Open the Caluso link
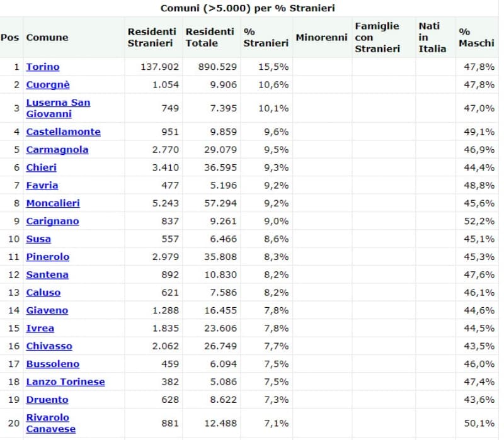 [43, 293]
